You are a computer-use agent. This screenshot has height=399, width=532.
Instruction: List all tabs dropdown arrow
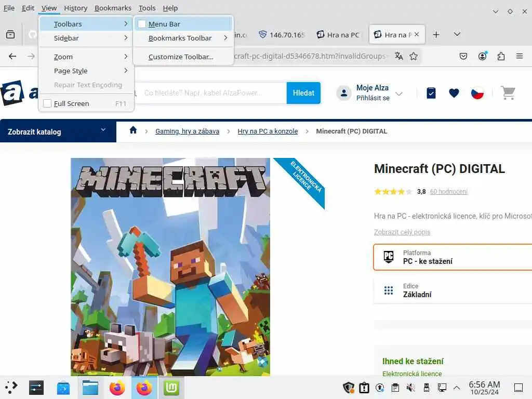457,34
